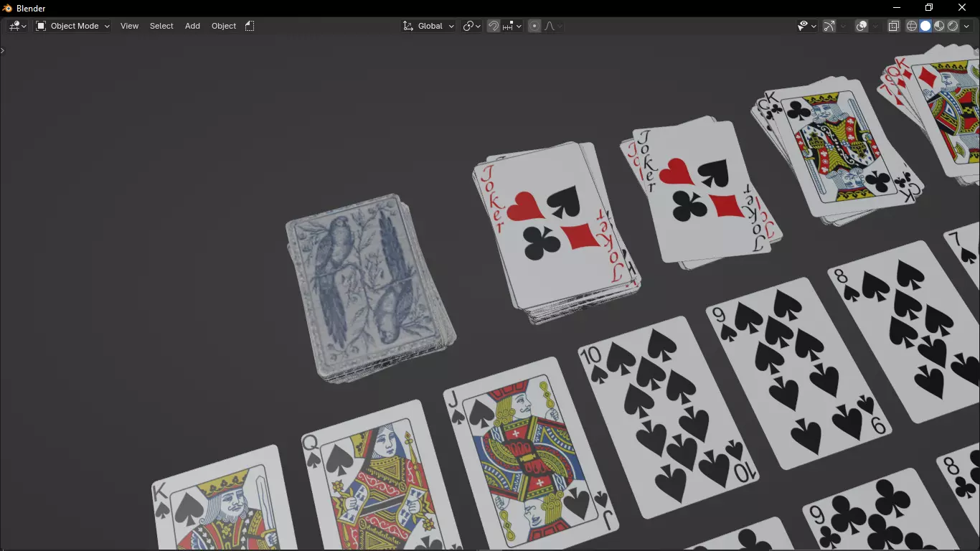Restore down the Blender window

click(x=929, y=8)
